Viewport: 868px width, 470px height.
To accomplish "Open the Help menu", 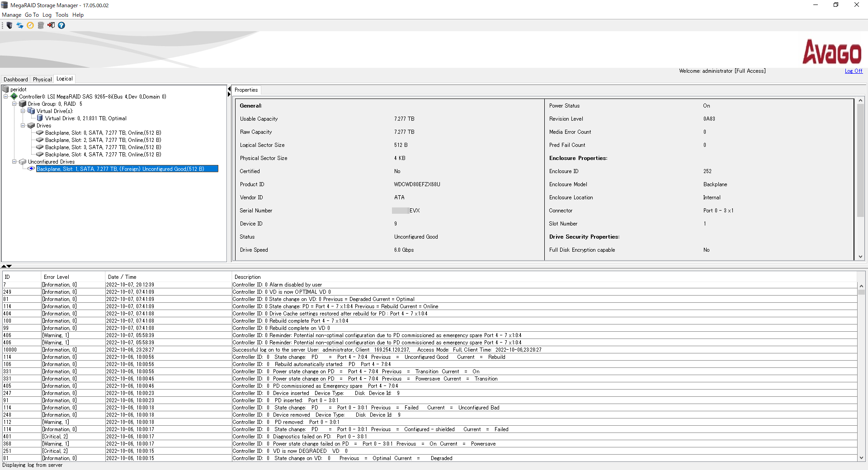I will [78, 15].
